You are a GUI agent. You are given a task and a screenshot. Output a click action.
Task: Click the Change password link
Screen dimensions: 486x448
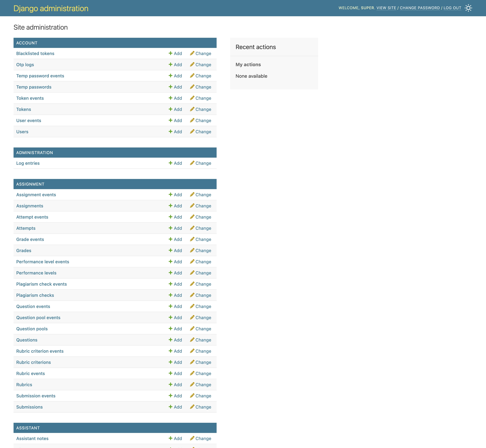[x=420, y=8]
